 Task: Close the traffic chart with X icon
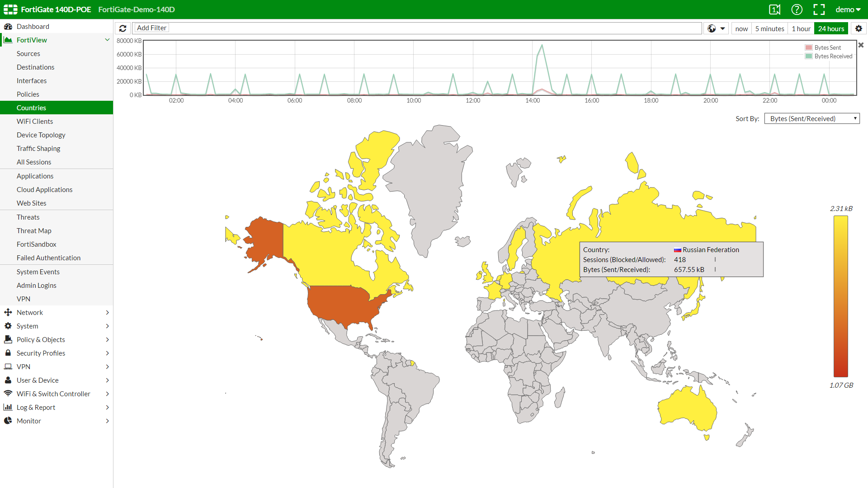(861, 45)
